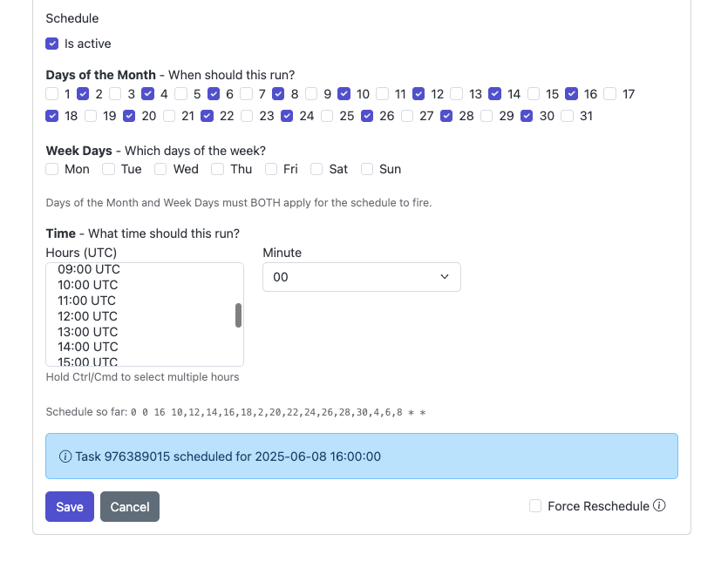Uncheck day 4 of the month
Viewport: 728px width, 568px height.
[x=147, y=94]
